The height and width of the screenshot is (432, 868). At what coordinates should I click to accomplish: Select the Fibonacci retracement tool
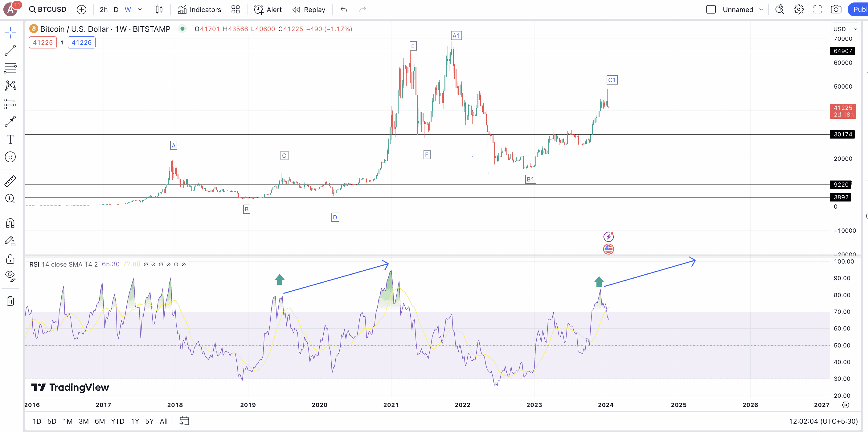(x=10, y=68)
